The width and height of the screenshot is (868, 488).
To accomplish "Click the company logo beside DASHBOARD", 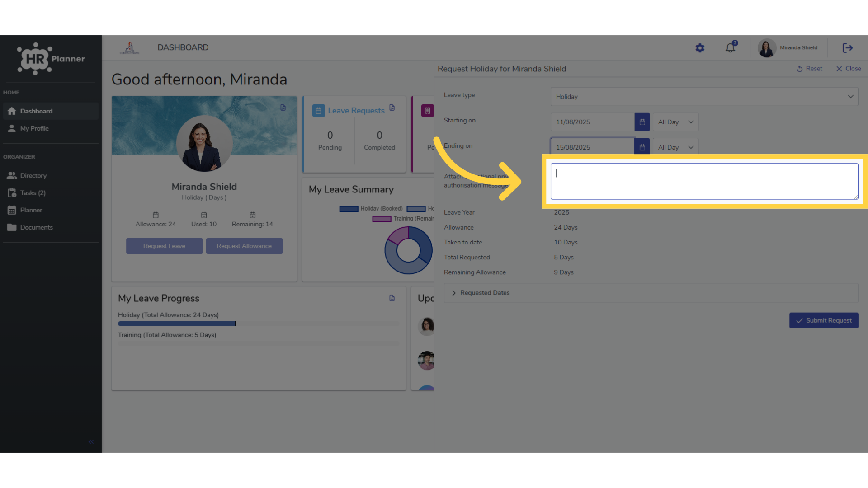I will point(130,48).
